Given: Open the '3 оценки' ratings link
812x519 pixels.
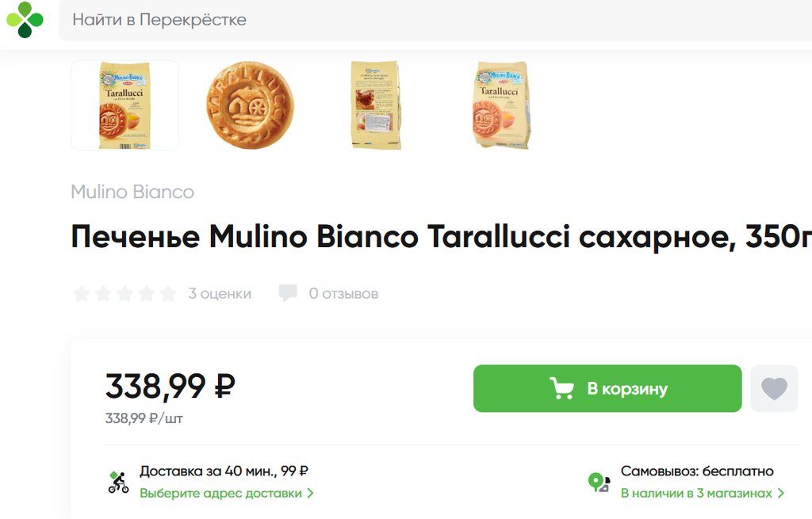Looking at the screenshot, I should [x=220, y=294].
